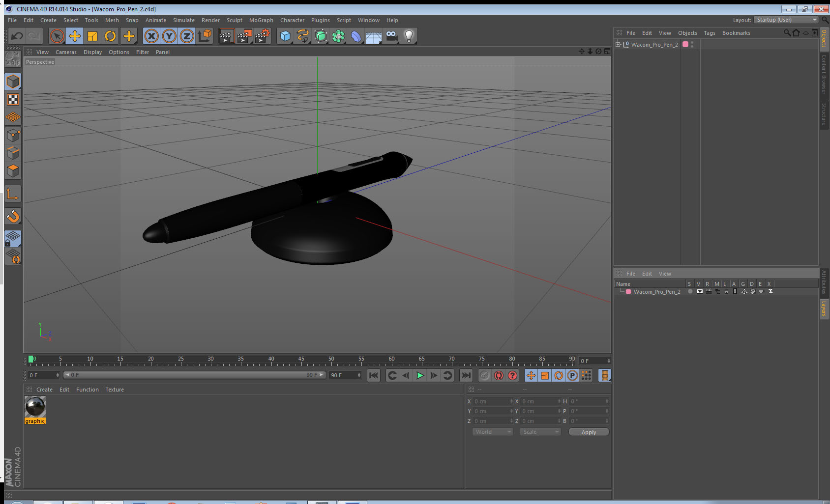This screenshot has height=504, width=830.
Task: Select Polygons mode in left palette
Action: (x=13, y=171)
